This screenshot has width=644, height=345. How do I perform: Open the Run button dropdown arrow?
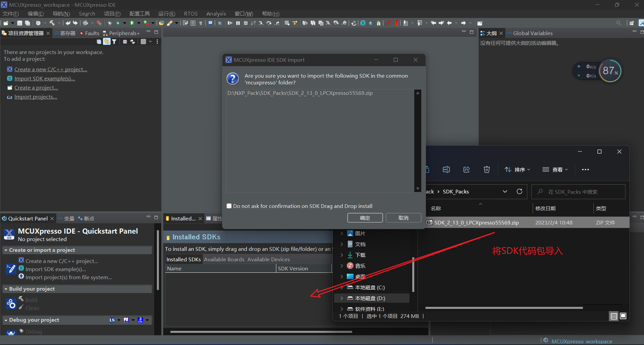pyautogui.click(x=138, y=23)
